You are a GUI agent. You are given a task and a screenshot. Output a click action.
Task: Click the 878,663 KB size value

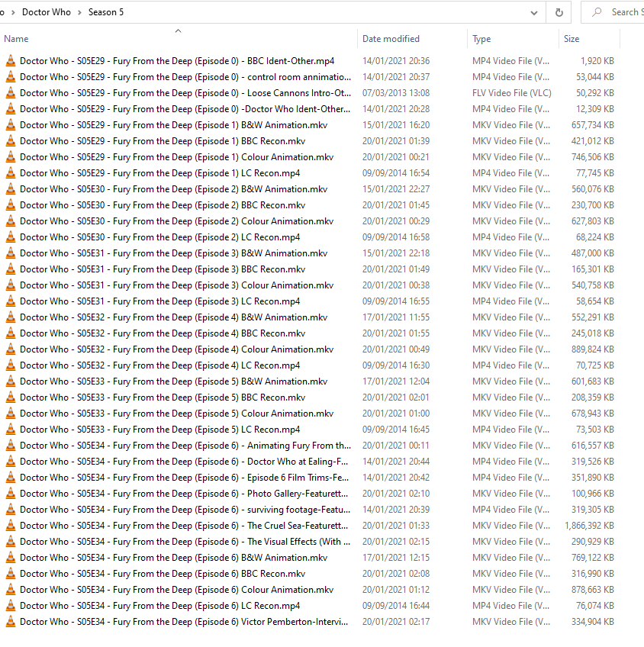click(593, 590)
